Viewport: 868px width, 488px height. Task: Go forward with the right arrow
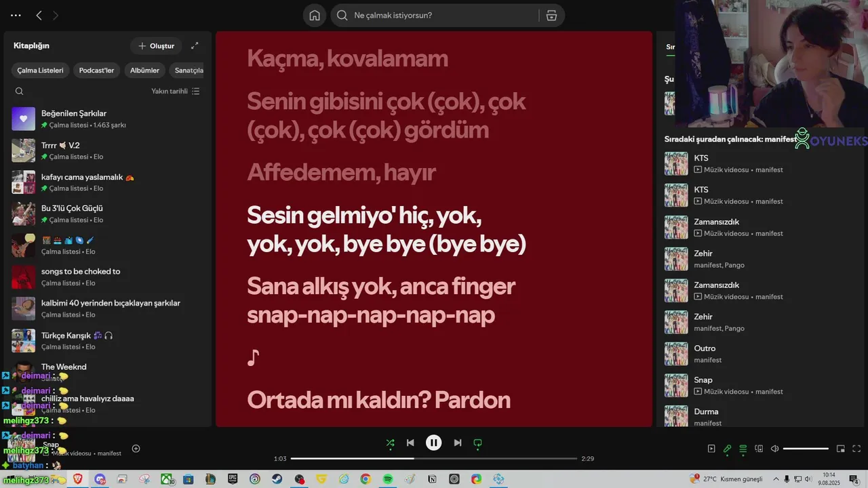(x=56, y=15)
